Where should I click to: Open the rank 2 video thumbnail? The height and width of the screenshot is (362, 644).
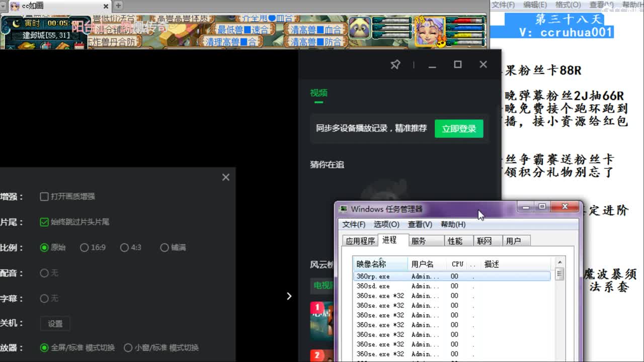pyautogui.click(x=321, y=355)
